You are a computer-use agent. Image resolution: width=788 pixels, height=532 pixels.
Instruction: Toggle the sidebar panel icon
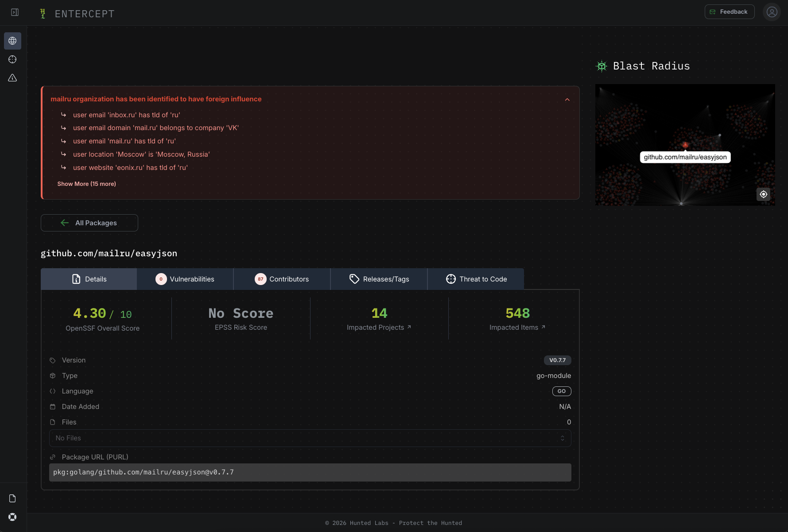[15, 12]
